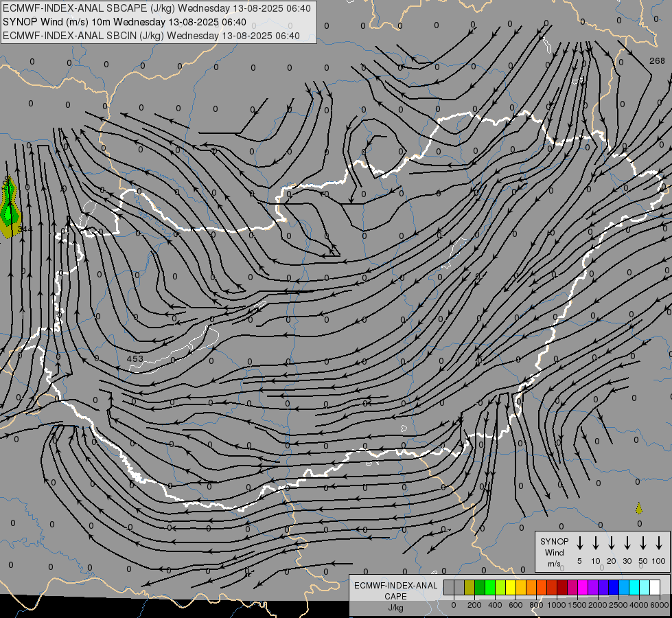Pick the olive swatch in CAPE legend
The image size is (672, 618).
(470, 588)
